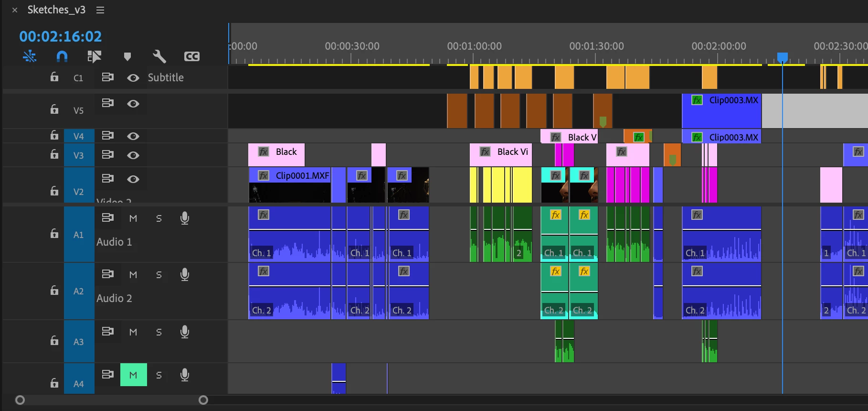Select the Black clip on V3
The height and width of the screenshot is (411, 868).
pyautogui.click(x=276, y=155)
